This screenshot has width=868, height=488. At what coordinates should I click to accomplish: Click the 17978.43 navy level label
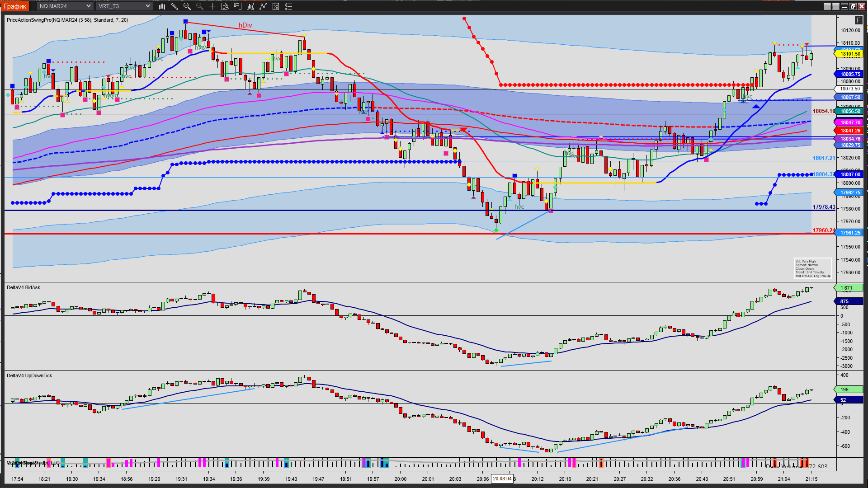click(x=824, y=207)
